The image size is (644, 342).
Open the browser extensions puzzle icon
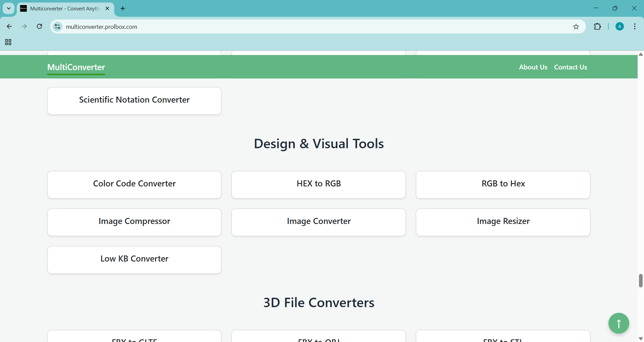point(597,27)
